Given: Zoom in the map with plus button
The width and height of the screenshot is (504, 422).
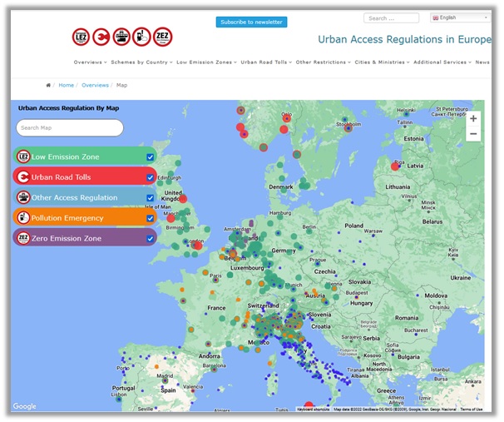Looking at the screenshot, I should coord(473,119).
